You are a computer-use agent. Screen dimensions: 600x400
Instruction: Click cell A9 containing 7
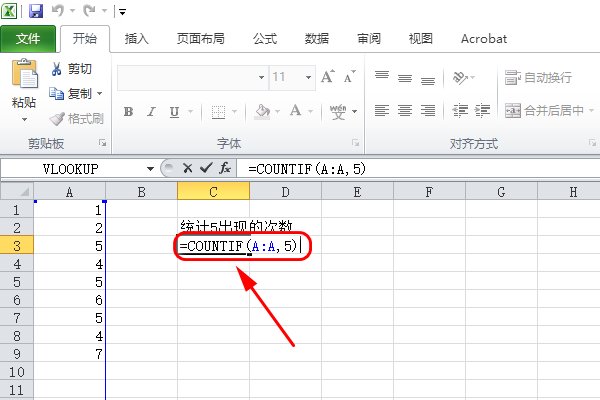coord(70,354)
